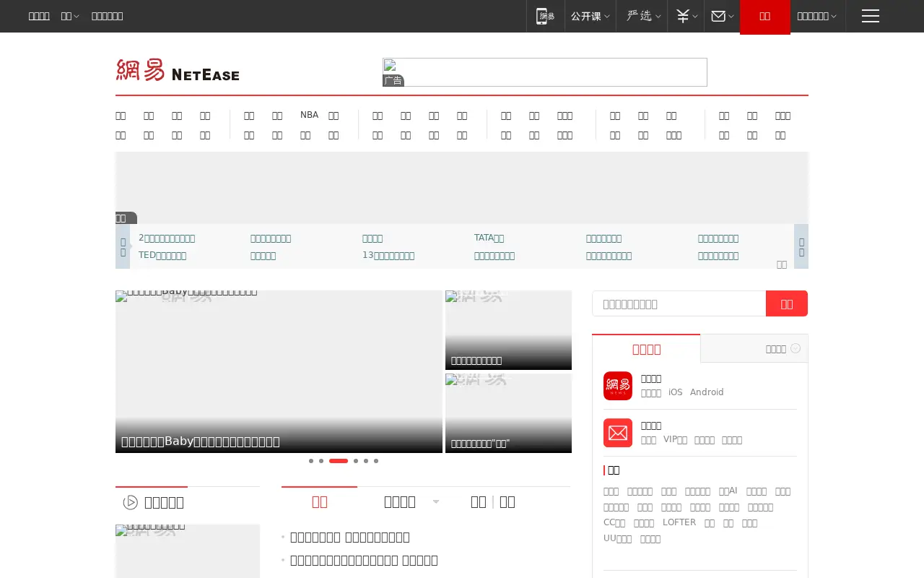Open the NetEase mobile phone icon

(546, 16)
